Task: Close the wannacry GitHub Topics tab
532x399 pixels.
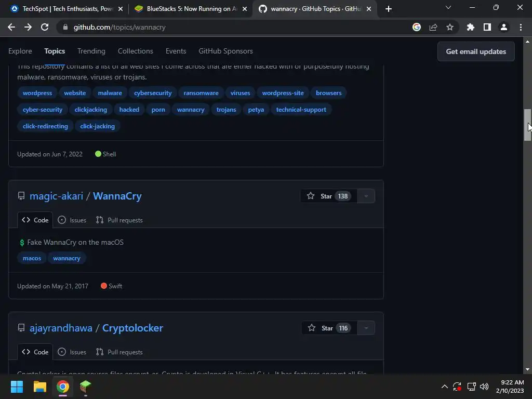Action: (x=369, y=9)
